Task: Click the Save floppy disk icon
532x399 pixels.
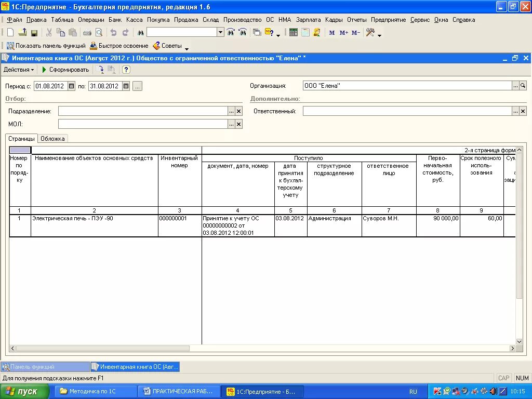Action: pos(34,33)
